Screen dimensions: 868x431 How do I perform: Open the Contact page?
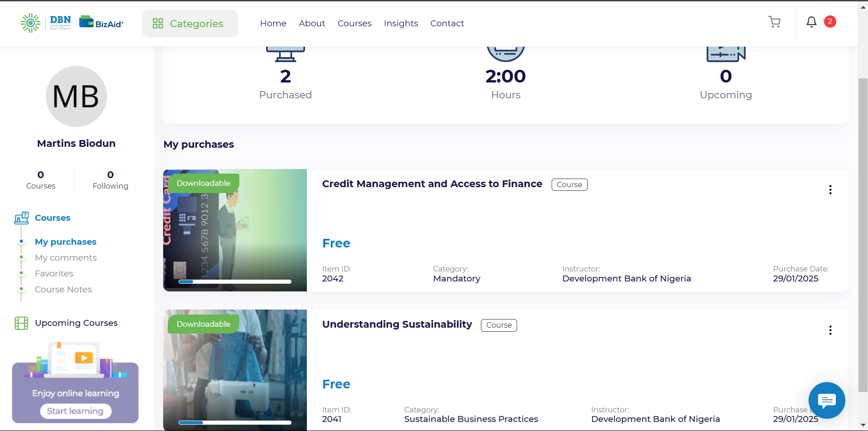[x=447, y=23]
